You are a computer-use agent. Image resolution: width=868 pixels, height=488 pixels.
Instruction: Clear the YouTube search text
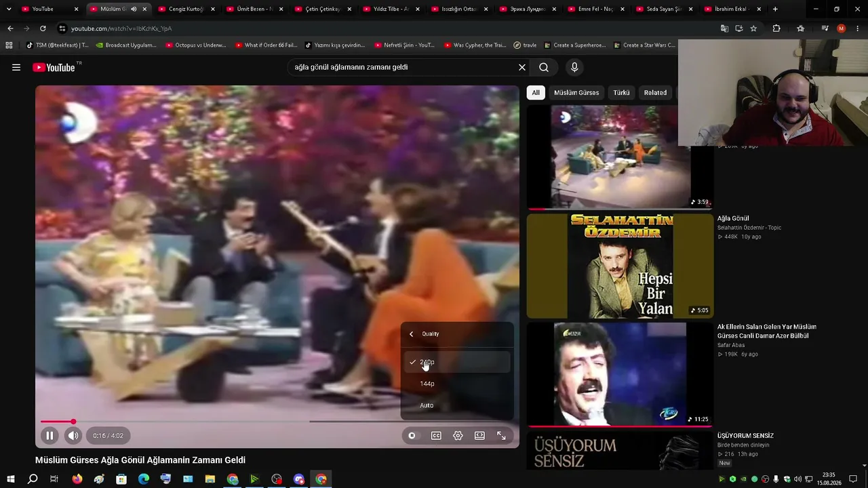pyautogui.click(x=522, y=67)
